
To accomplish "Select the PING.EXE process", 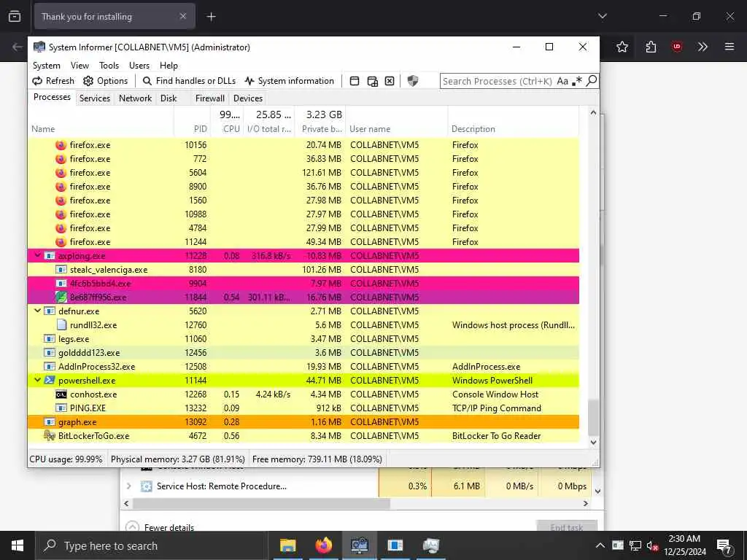I will [x=303, y=408].
